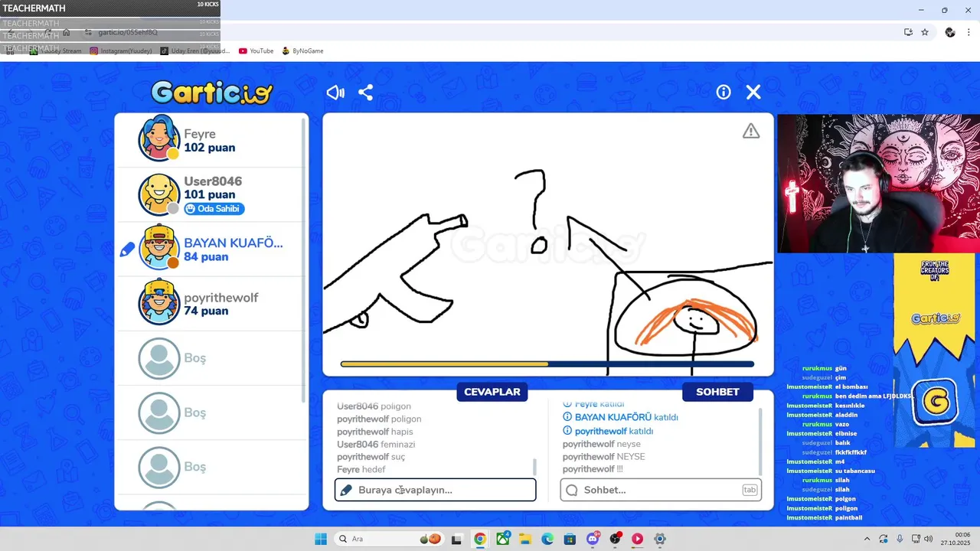This screenshot has width=980, height=551.
Task: Click the first empty 'Boş' player slot
Action: point(211,358)
